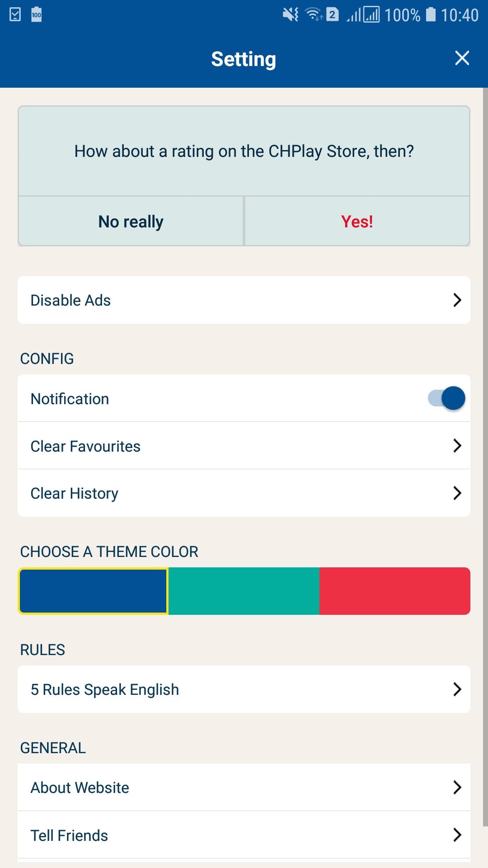This screenshot has height=868, width=488.
Task: Expand the Clear Favourites arrow
Action: click(457, 446)
